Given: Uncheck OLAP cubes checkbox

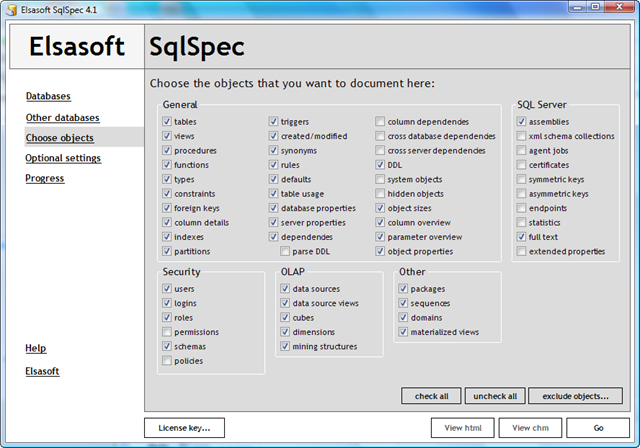Looking at the screenshot, I should [x=285, y=317].
